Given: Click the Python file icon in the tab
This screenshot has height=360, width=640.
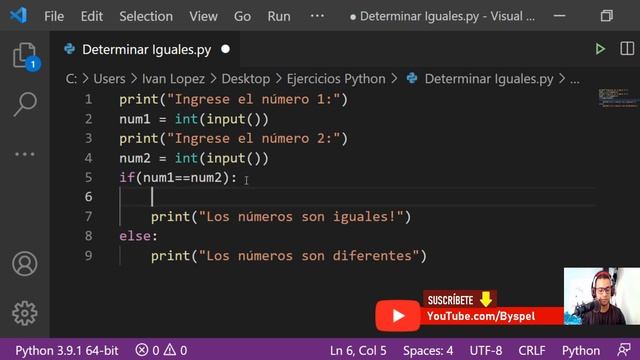Looking at the screenshot, I should coord(70,49).
